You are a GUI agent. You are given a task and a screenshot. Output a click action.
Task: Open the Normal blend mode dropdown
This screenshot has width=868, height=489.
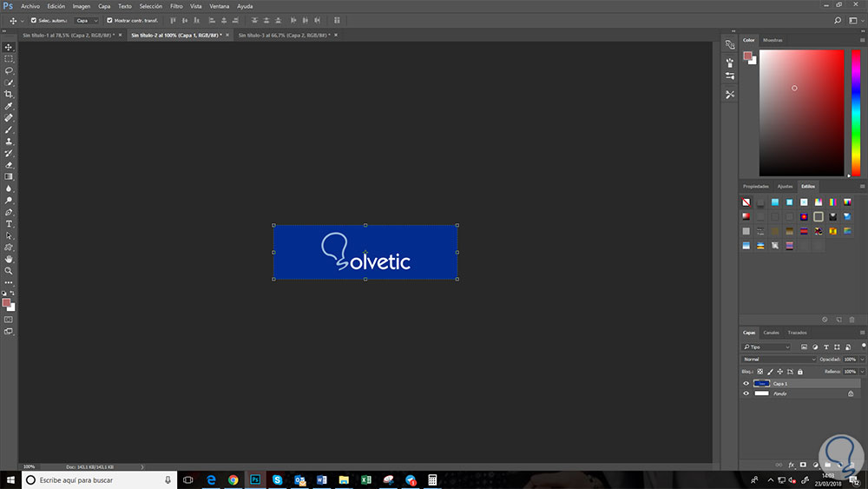point(779,360)
